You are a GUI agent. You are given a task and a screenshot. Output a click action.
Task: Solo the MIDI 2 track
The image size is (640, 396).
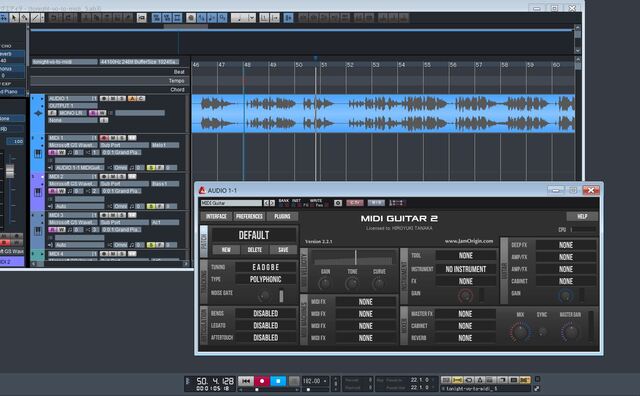tap(121, 176)
